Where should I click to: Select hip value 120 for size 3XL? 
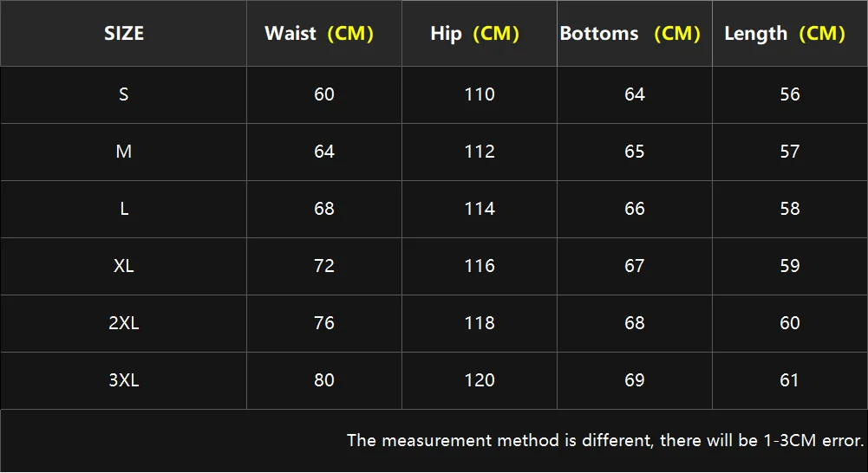tap(480, 380)
